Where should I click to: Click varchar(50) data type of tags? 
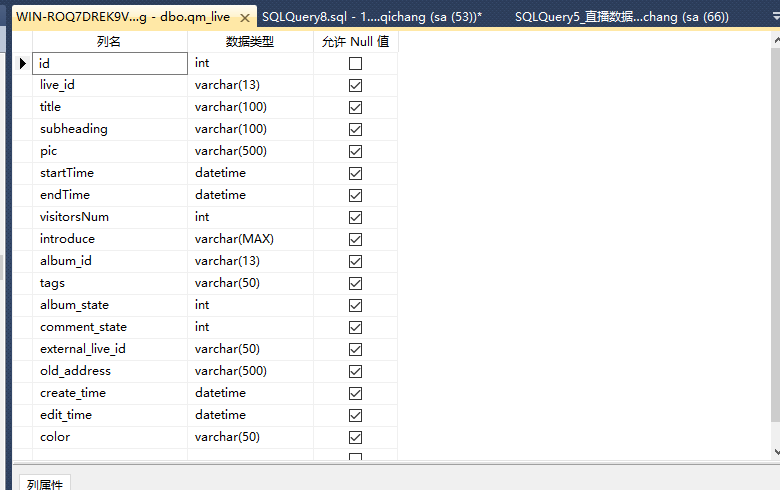[251, 284]
